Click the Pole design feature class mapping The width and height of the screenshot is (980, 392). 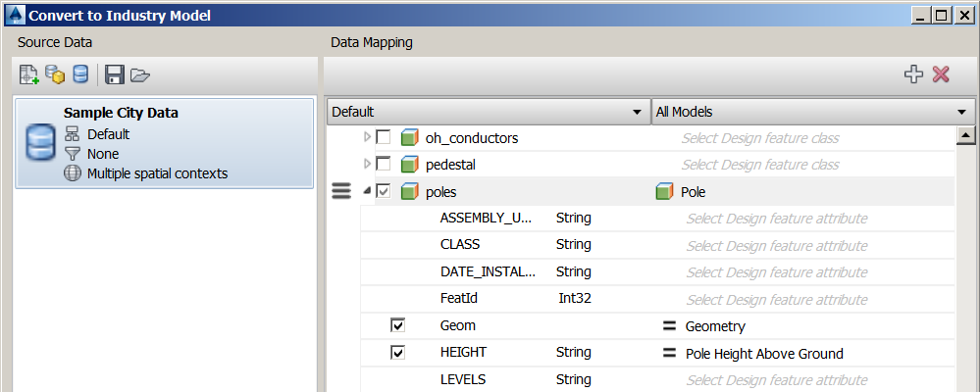(693, 191)
